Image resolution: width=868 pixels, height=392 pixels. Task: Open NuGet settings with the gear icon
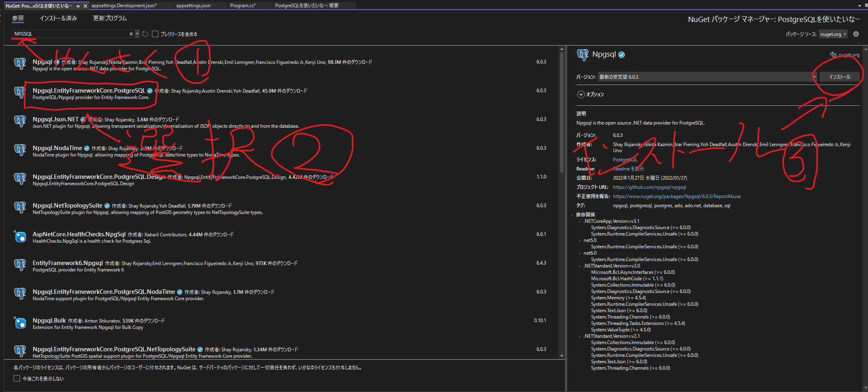pos(856,34)
